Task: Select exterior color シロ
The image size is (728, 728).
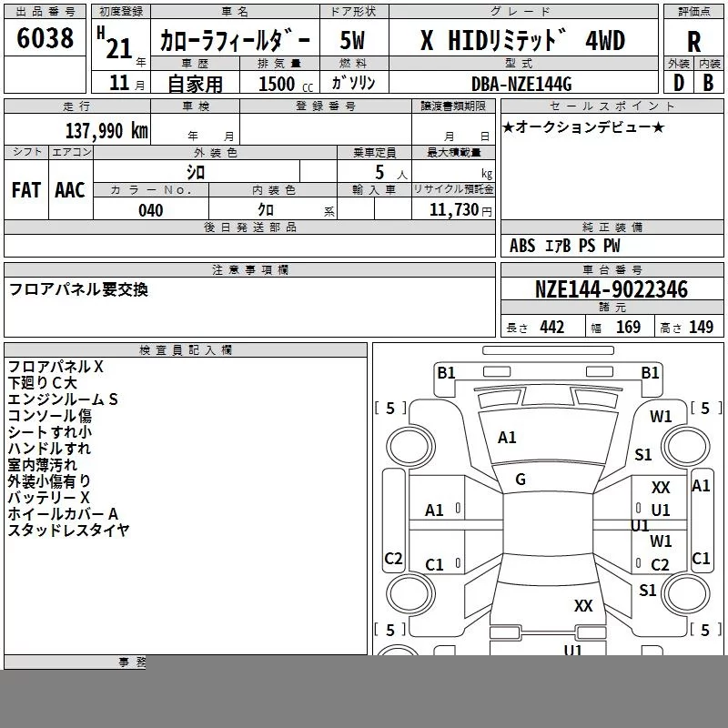Action: [x=196, y=172]
